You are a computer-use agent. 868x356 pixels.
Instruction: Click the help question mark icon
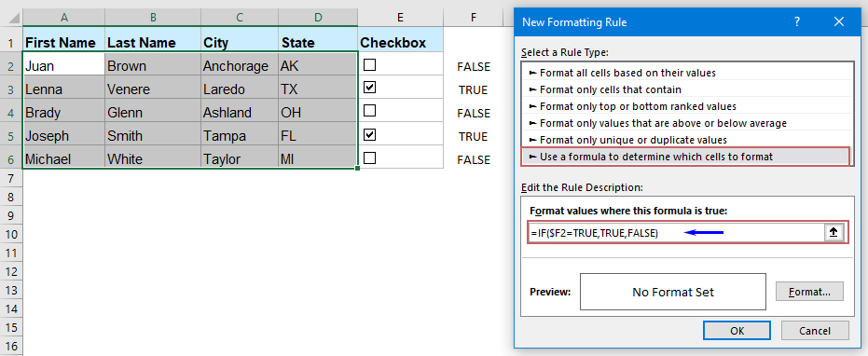(797, 22)
